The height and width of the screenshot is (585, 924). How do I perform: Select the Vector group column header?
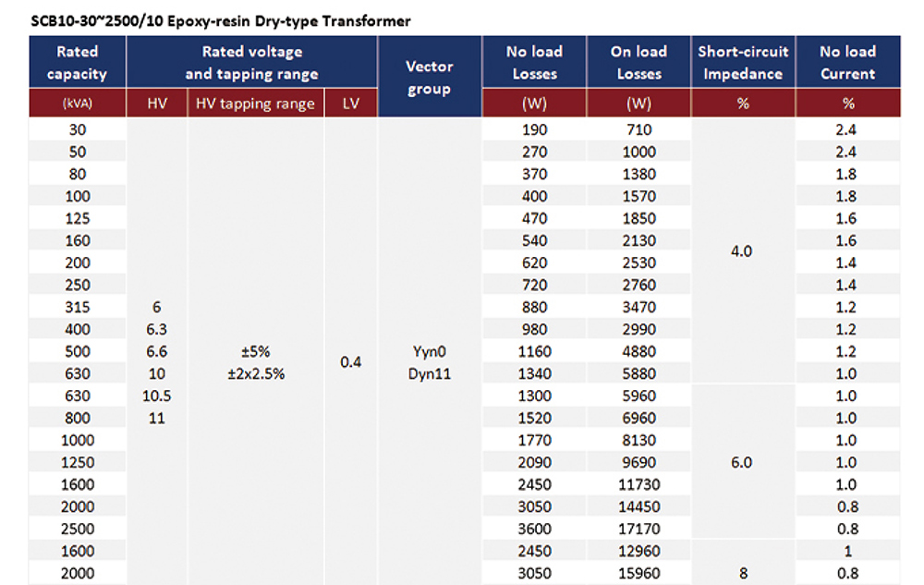click(429, 78)
